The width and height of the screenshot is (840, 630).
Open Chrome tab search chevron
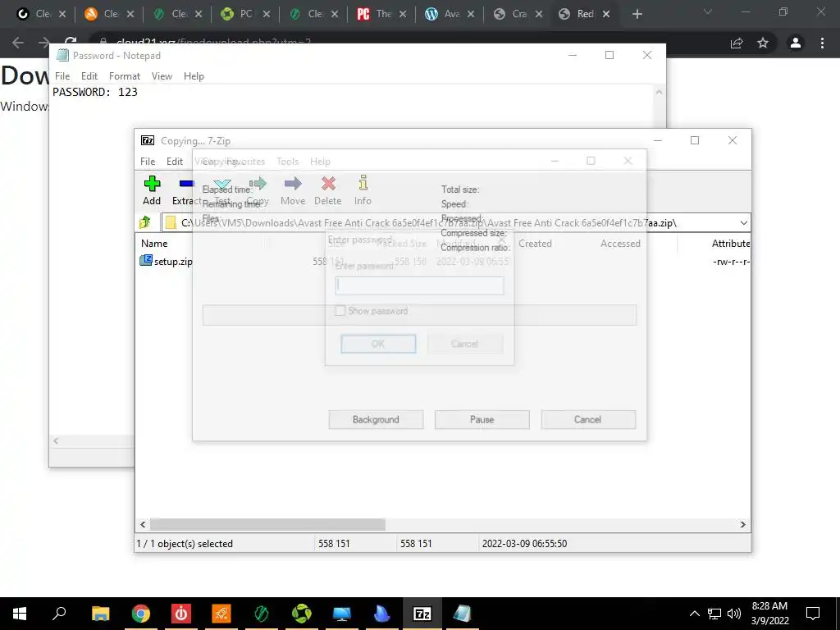[x=708, y=11]
